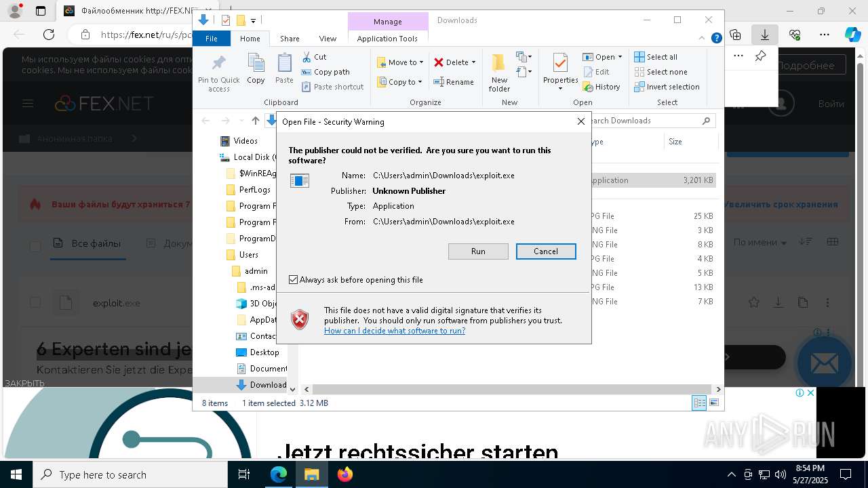Click the Properties icon in ribbon
This screenshot has height=488, width=868.
tap(560, 63)
